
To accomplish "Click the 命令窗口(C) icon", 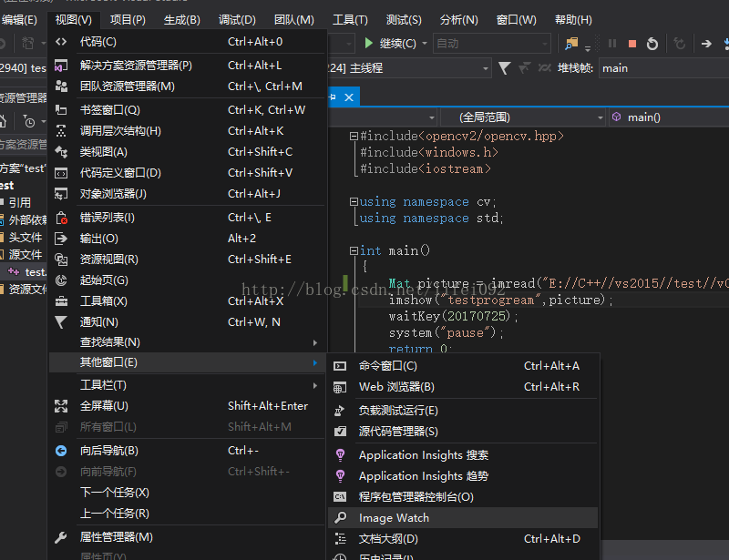I will click(x=340, y=366).
